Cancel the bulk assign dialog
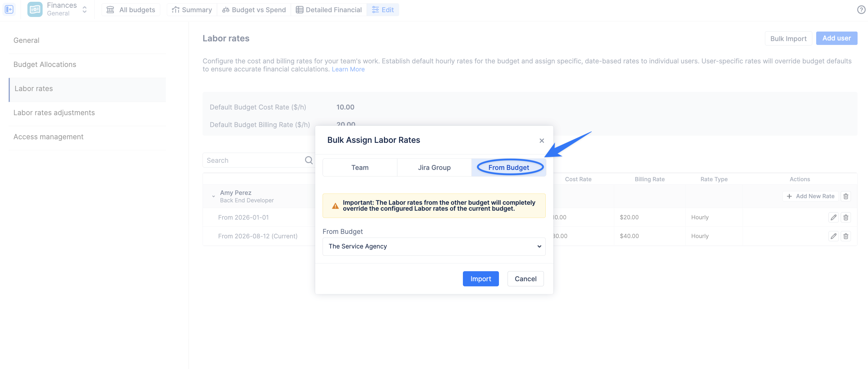Screen dimensions: 868x369 coord(525,279)
